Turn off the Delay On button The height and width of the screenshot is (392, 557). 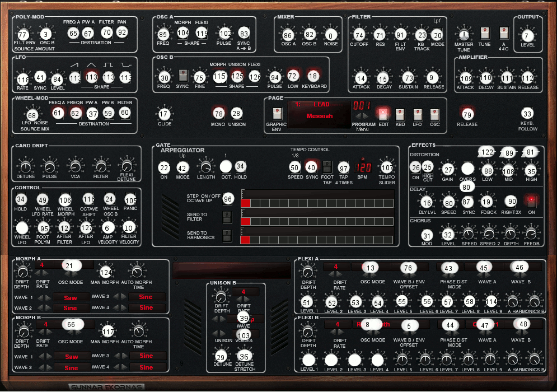pos(531,201)
